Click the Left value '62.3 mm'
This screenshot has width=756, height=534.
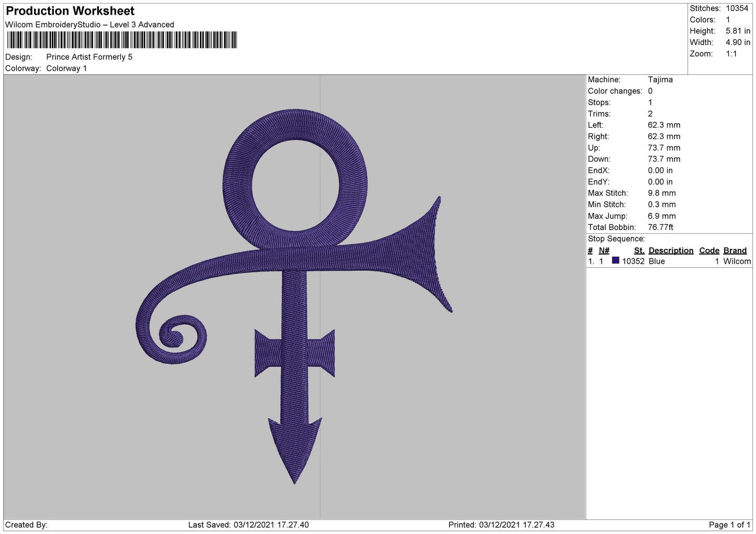(664, 125)
